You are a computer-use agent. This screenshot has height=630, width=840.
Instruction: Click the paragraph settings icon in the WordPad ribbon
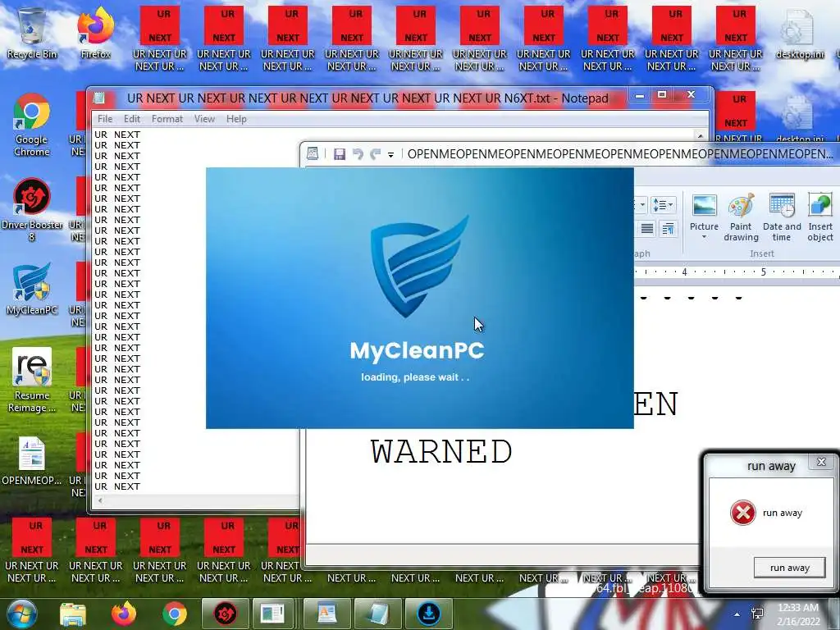point(668,229)
